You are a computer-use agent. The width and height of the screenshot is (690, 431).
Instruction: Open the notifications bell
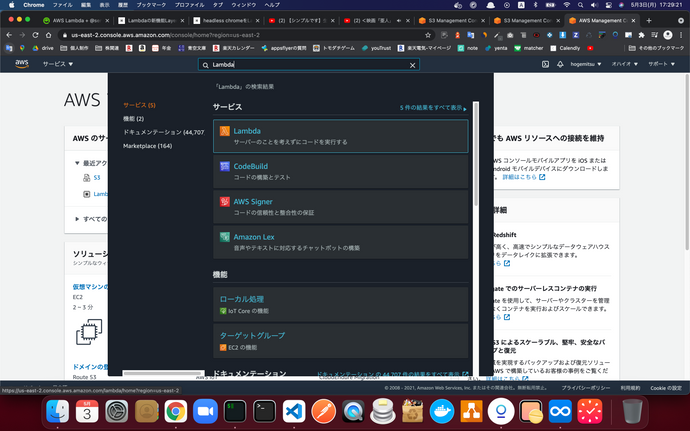pos(560,64)
